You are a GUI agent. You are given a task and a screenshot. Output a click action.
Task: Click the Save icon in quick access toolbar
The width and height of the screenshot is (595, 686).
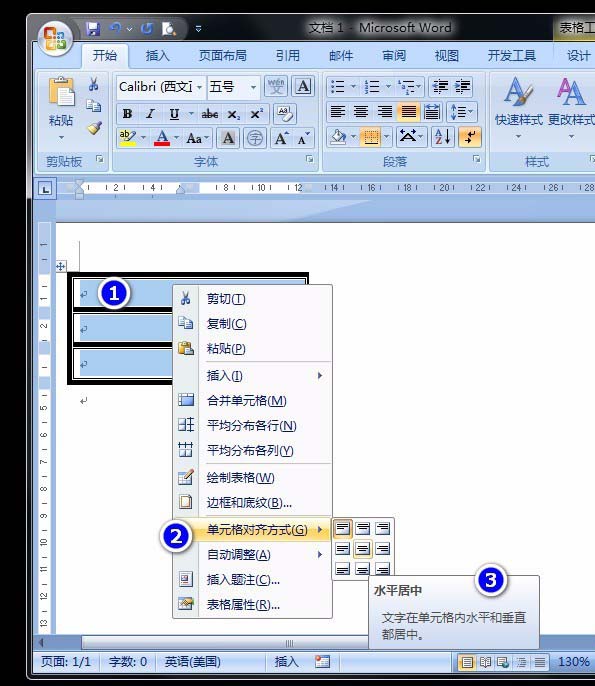click(x=93, y=29)
